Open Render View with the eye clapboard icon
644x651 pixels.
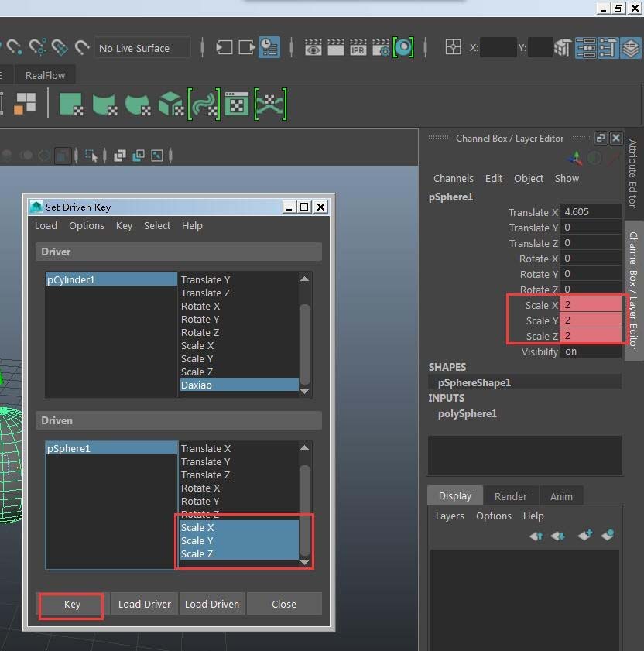tap(313, 47)
